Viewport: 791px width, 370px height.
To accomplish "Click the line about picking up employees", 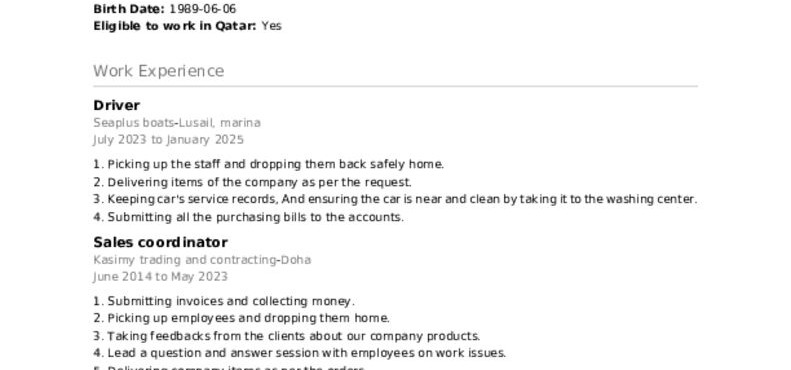I will (241, 319).
